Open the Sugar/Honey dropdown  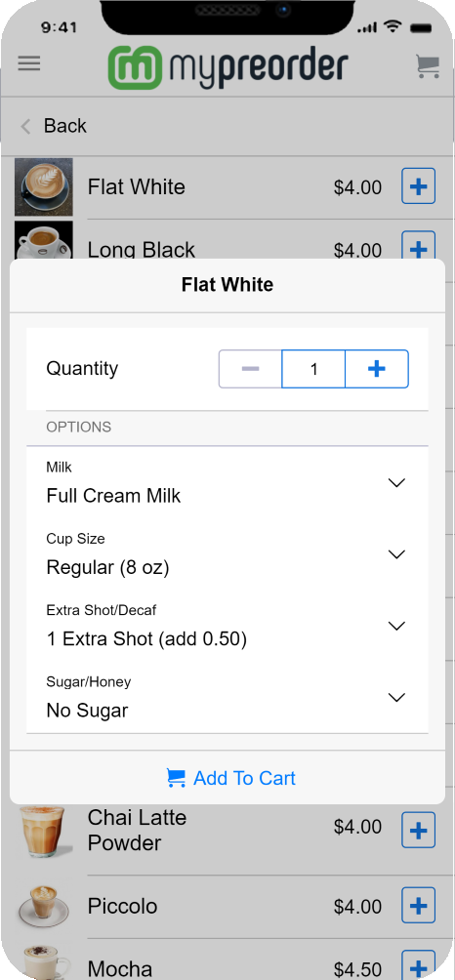pos(227,697)
